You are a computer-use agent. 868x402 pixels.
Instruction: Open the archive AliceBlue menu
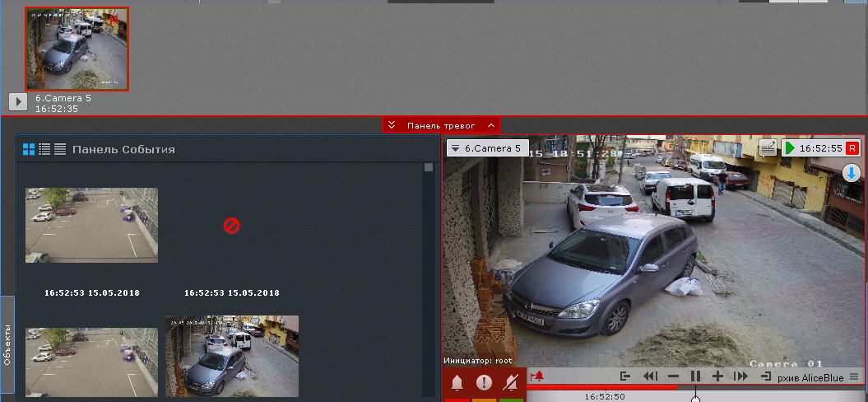[853, 376]
